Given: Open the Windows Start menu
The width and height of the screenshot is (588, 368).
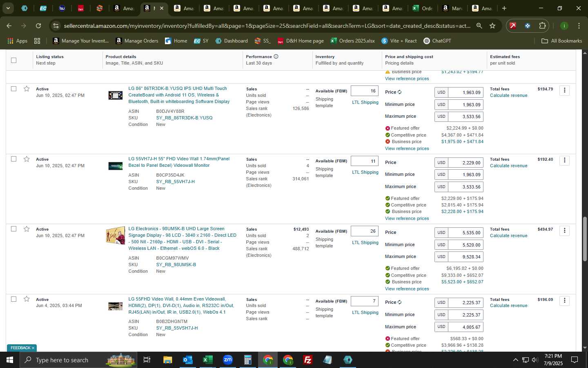Looking at the screenshot, I should click(x=9, y=360).
